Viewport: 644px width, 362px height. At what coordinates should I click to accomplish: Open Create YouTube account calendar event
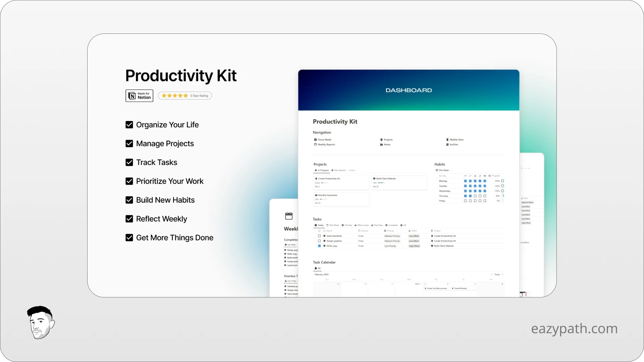pyautogui.click(x=436, y=288)
